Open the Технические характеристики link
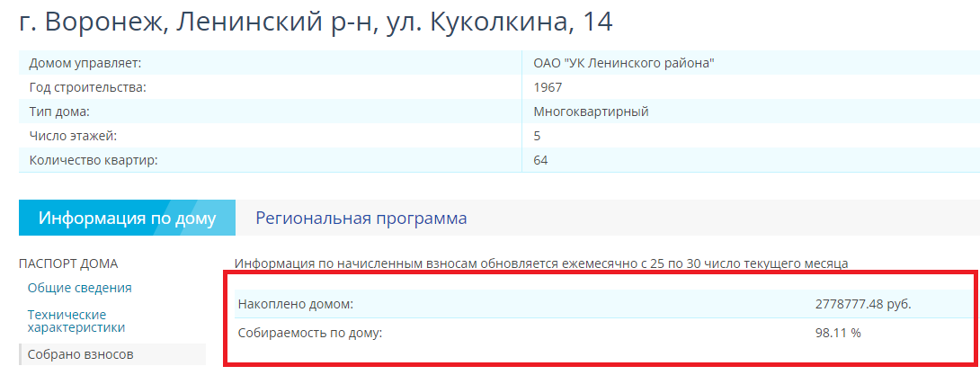The image size is (980, 375). [x=76, y=321]
